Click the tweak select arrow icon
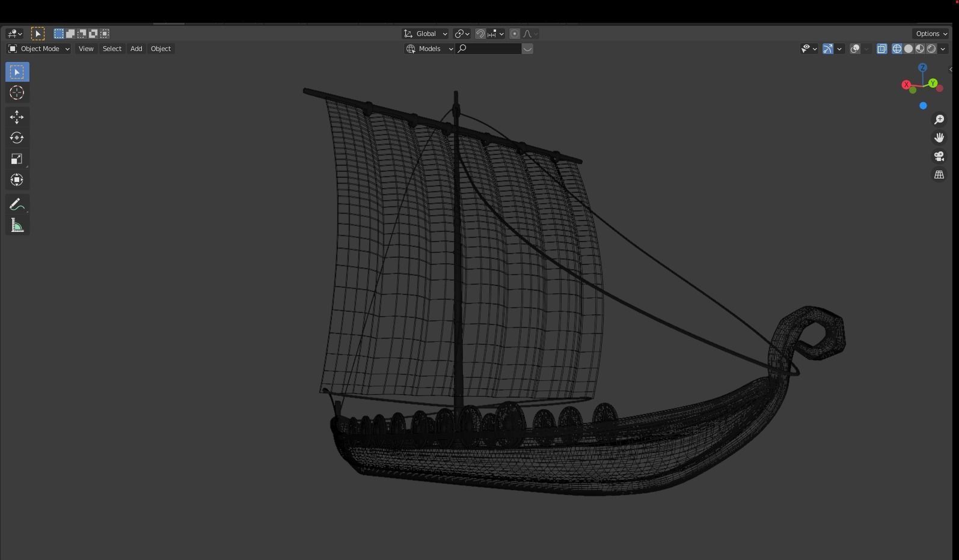 37,34
